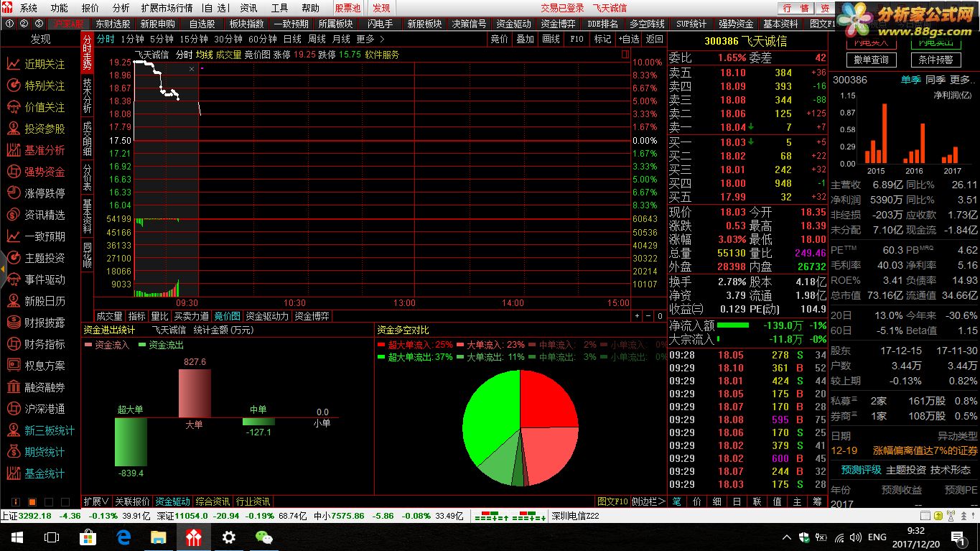The image size is (980, 551).
Task: Click the plus button below chart
Action: (x=637, y=316)
